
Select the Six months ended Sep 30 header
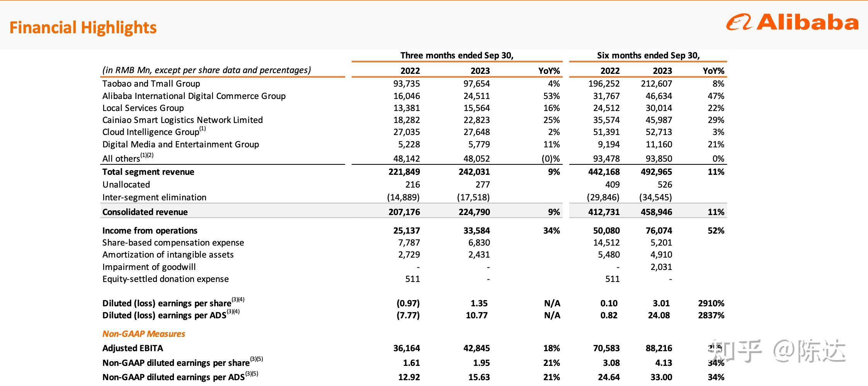point(648,55)
